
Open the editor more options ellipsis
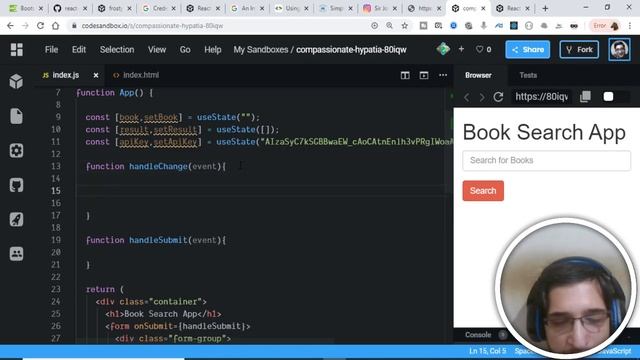point(443,75)
